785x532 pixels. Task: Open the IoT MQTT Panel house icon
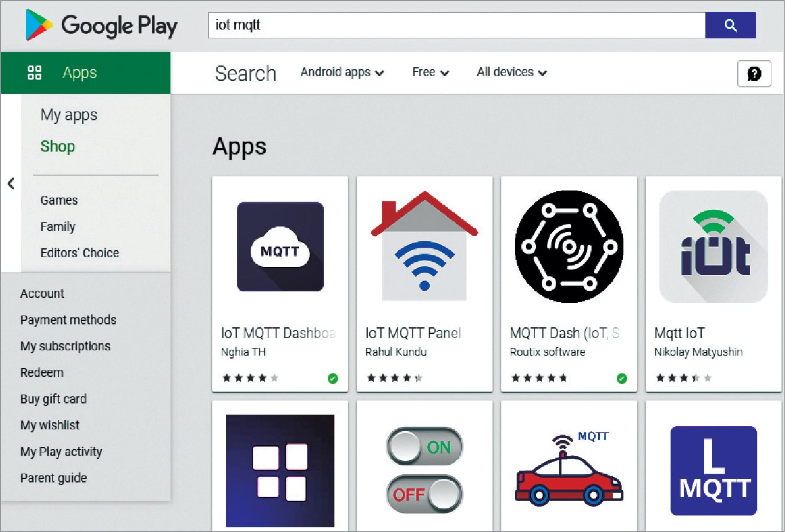(x=424, y=247)
